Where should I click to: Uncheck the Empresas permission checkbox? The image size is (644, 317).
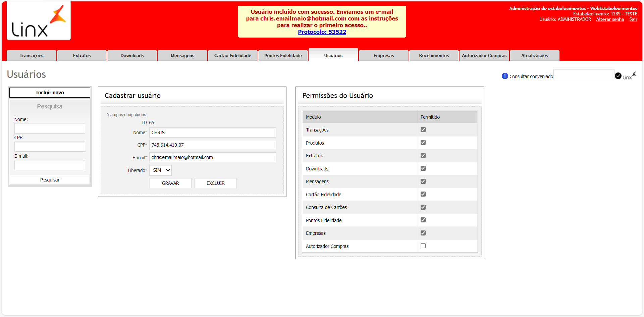[423, 233]
